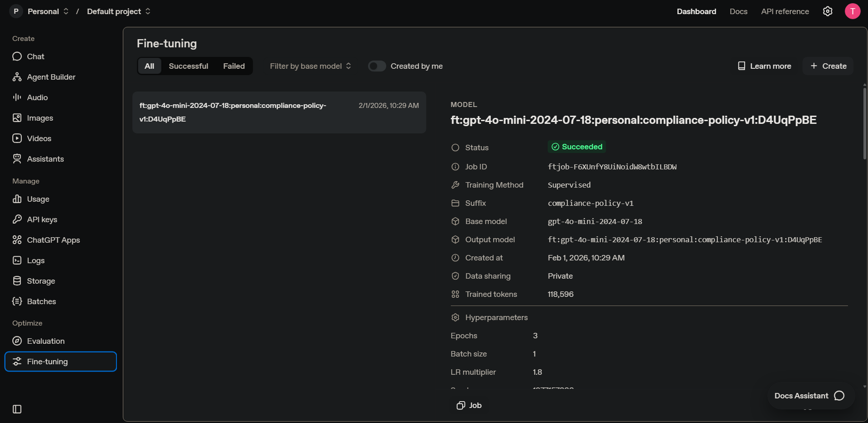Click the Docs Assistant button
This screenshot has width=868, height=423.
point(810,396)
